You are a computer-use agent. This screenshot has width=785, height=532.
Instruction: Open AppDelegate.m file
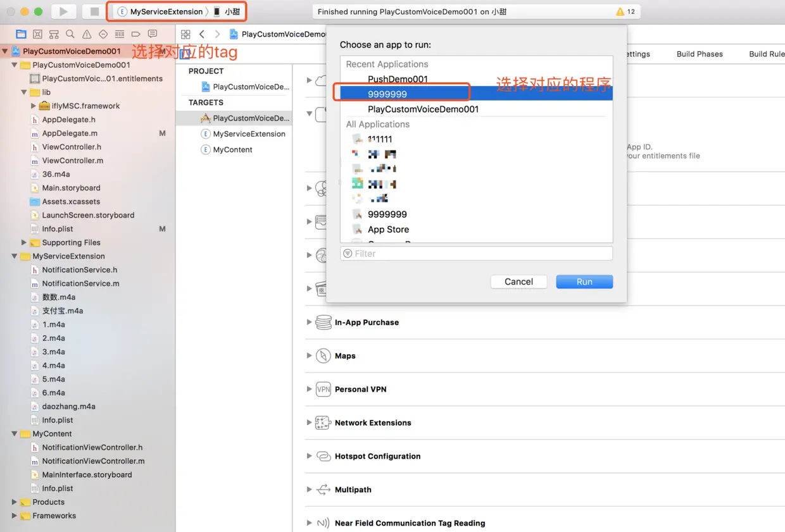pyautogui.click(x=70, y=133)
